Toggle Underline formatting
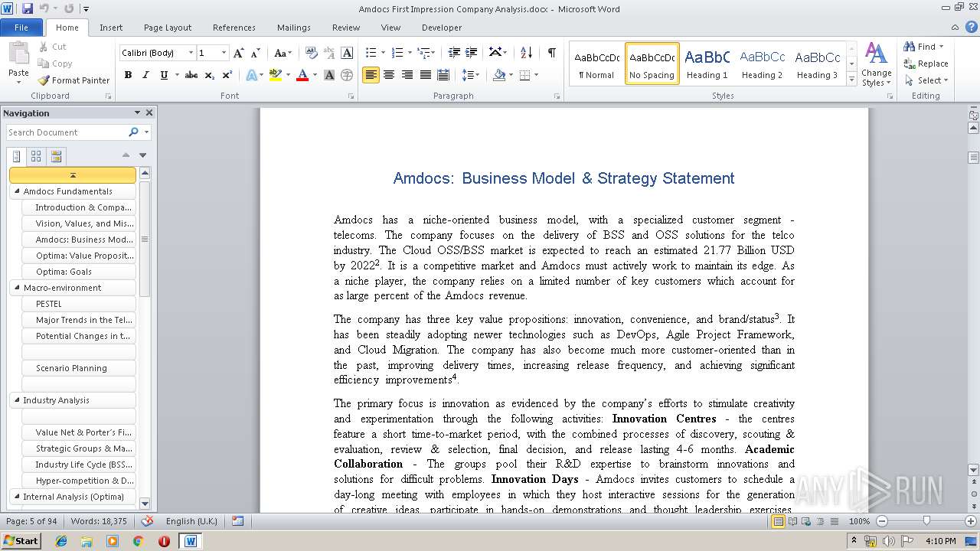 click(x=164, y=75)
